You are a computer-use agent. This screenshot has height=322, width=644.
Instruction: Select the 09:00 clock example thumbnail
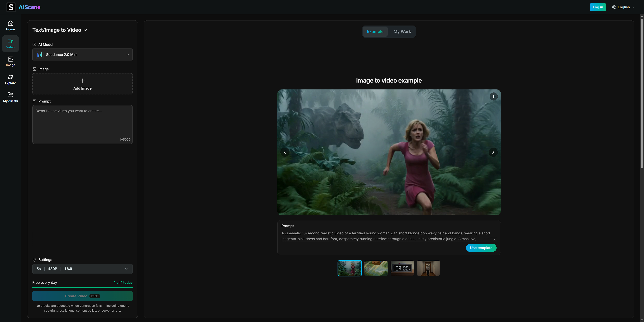(x=402, y=268)
